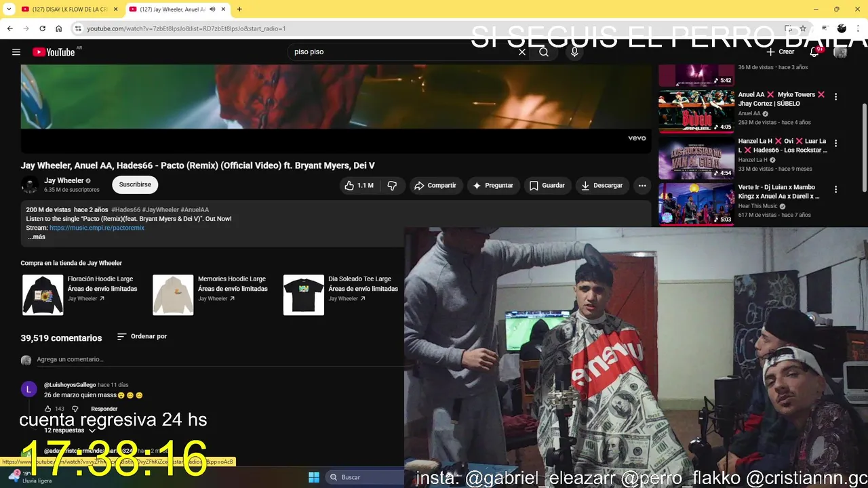The width and height of the screenshot is (868, 488).
Task: Dislike the comment by LuishoyosGallego
Action: (x=75, y=409)
